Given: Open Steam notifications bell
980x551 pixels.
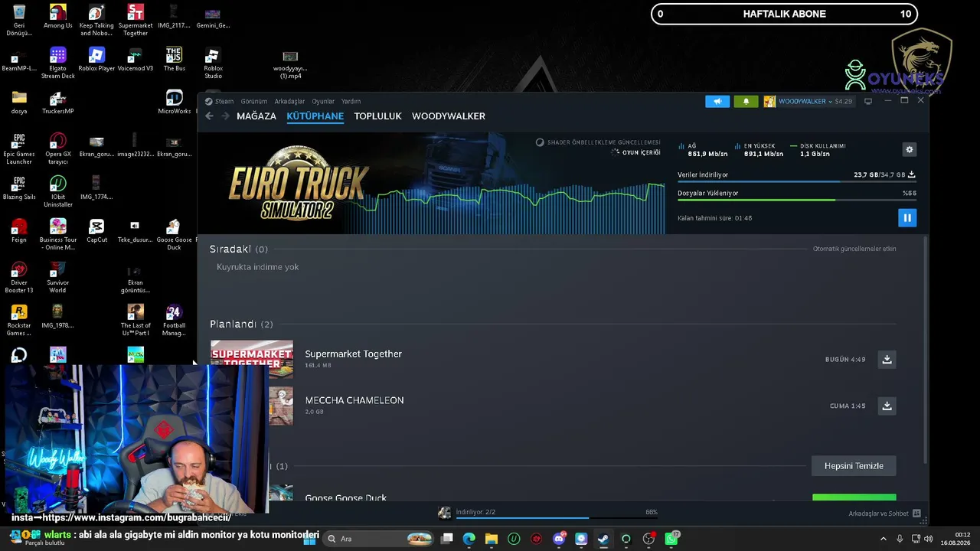Looking at the screenshot, I should [x=746, y=101].
